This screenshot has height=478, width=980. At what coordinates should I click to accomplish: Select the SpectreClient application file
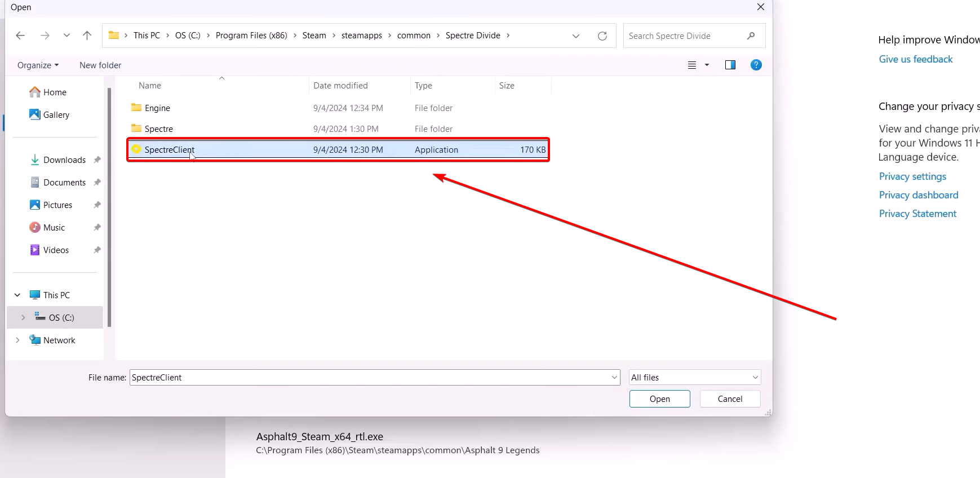[x=338, y=149]
